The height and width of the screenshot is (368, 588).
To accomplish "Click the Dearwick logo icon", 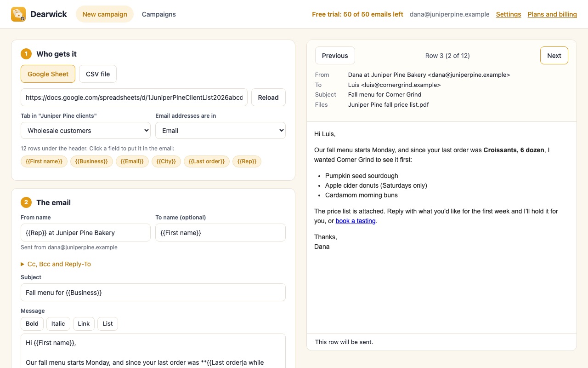I will click(18, 14).
